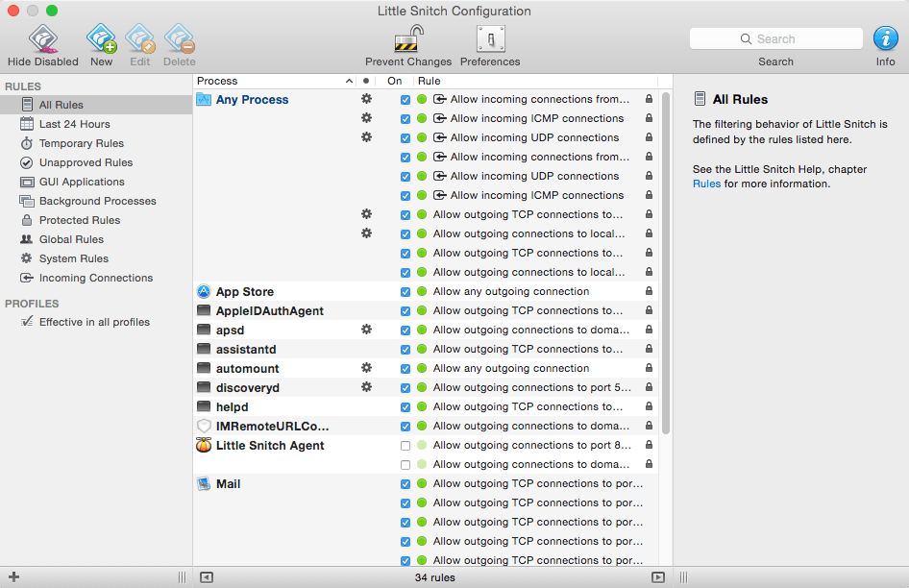The width and height of the screenshot is (909, 588).
Task: Click the Delete rule toolbar icon
Action: point(179,38)
